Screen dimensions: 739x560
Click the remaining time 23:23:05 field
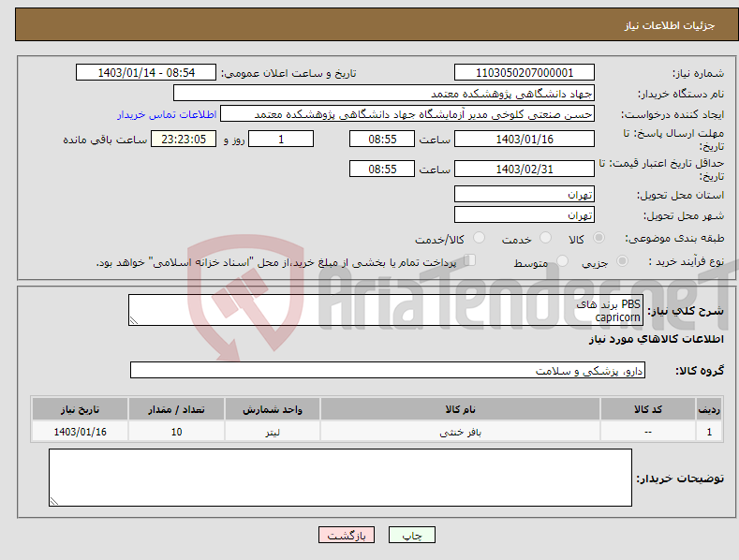tap(184, 139)
